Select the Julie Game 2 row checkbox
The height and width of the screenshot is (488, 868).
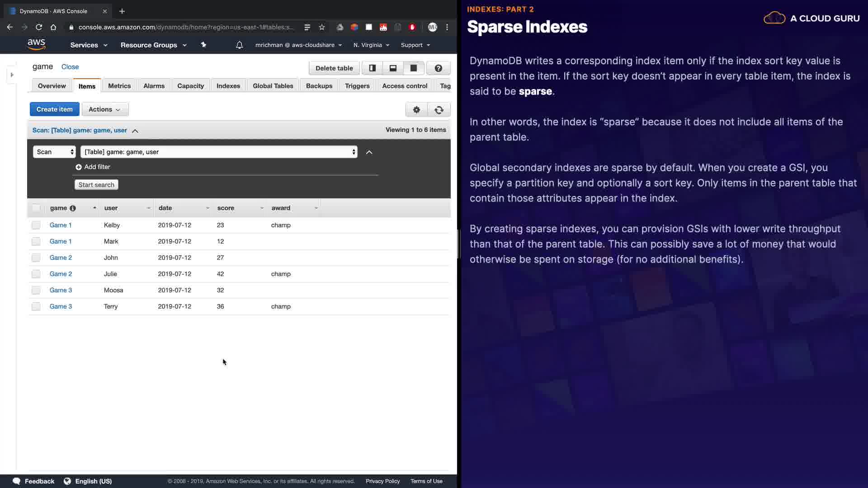pyautogui.click(x=36, y=274)
